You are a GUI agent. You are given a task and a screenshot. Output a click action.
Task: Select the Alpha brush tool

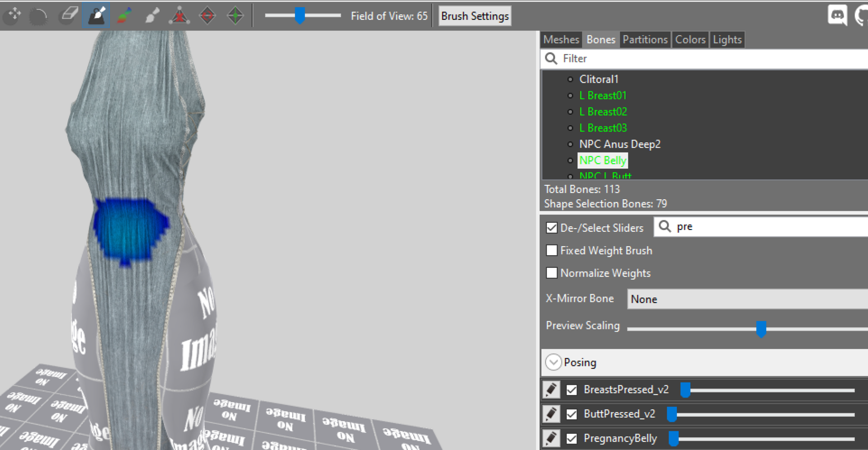(x=152, y=15)
